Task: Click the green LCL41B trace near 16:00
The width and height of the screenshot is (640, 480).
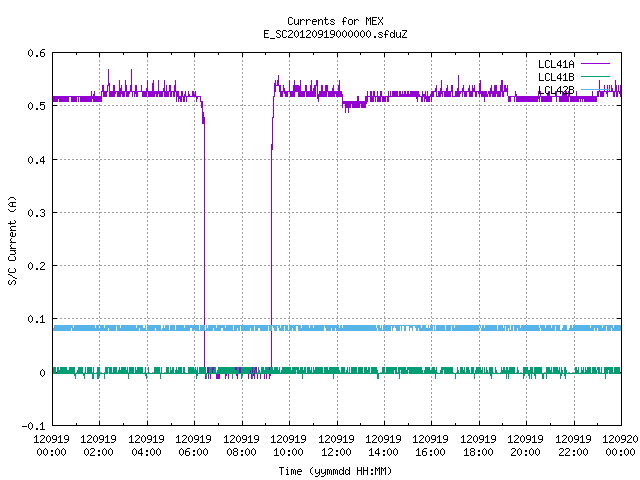Action: point(431,370)
